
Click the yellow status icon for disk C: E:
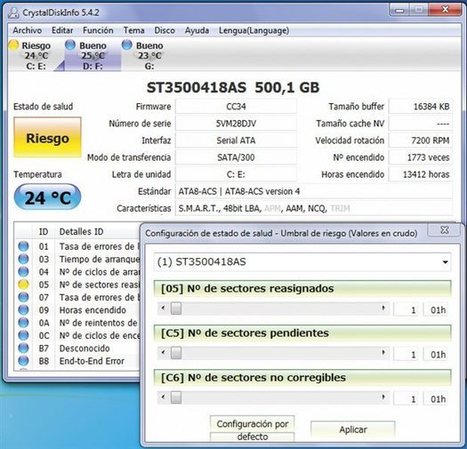pyautogui.click(x=14, y=45)
